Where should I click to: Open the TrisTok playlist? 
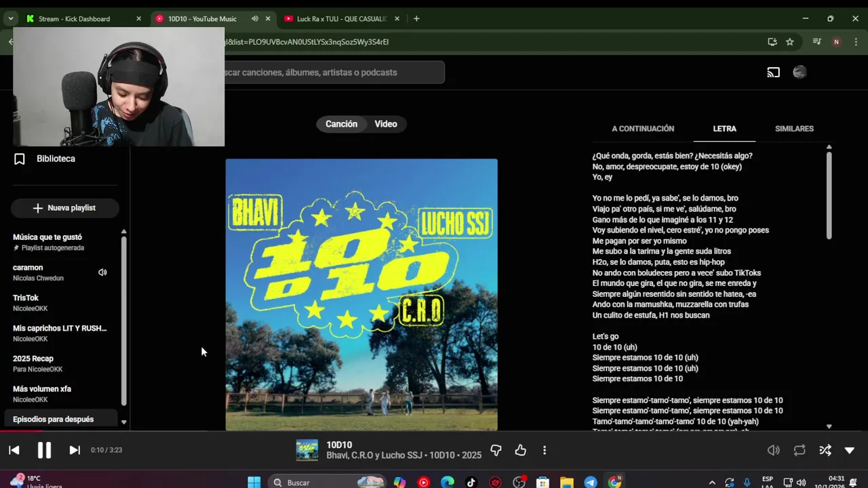61,303
